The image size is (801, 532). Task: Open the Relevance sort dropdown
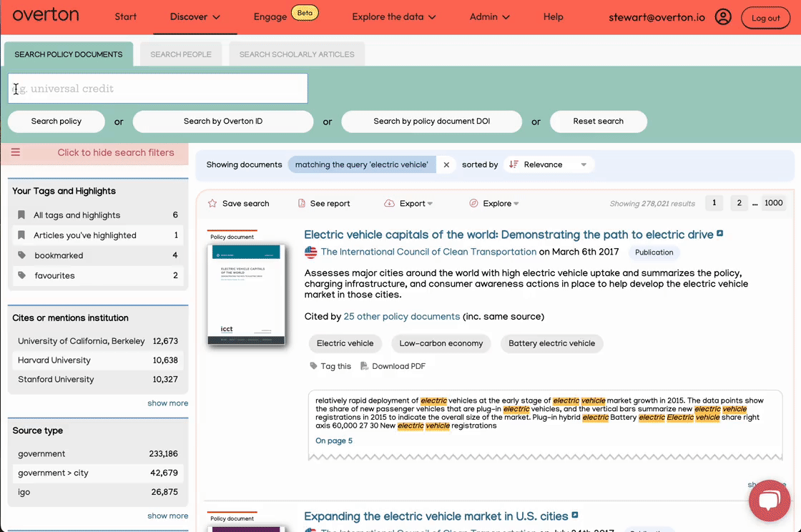(x=549, y=165)
